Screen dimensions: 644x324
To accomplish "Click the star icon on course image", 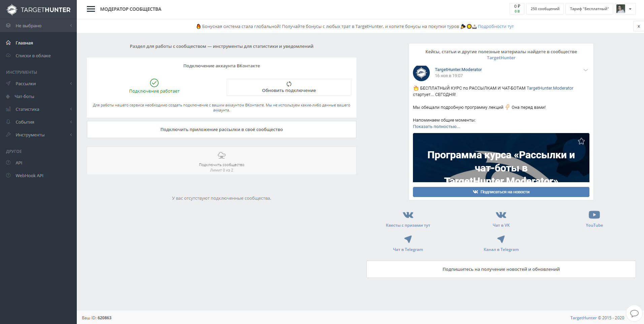I will [x=581, y=141].
